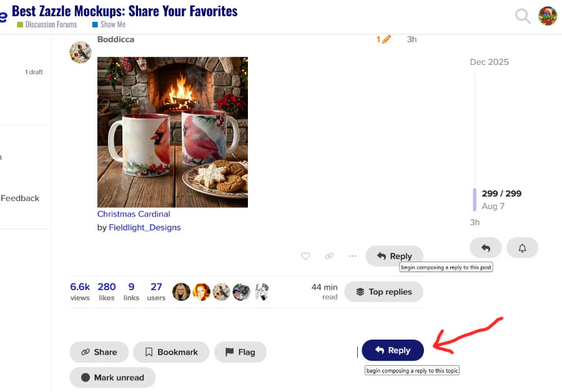
Task: Toggle the Bookmark button
Action: [171, 352]
